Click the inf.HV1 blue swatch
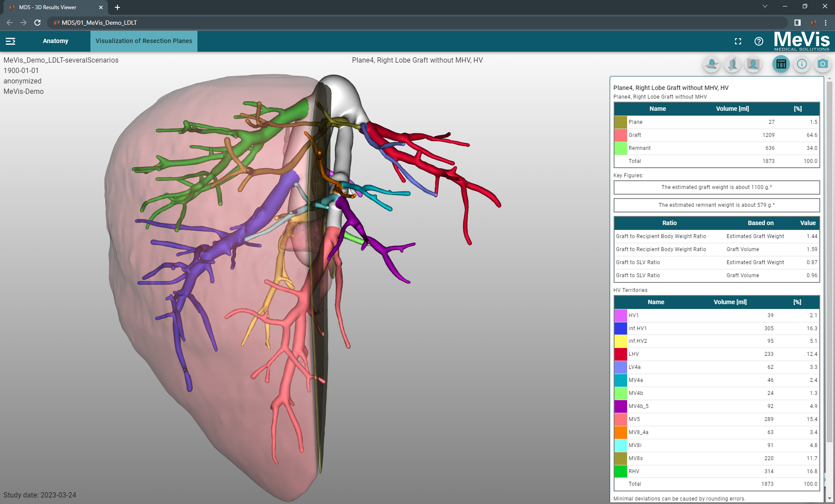Image resolution: width=835 pixels, height=504 pixels. 621,328
